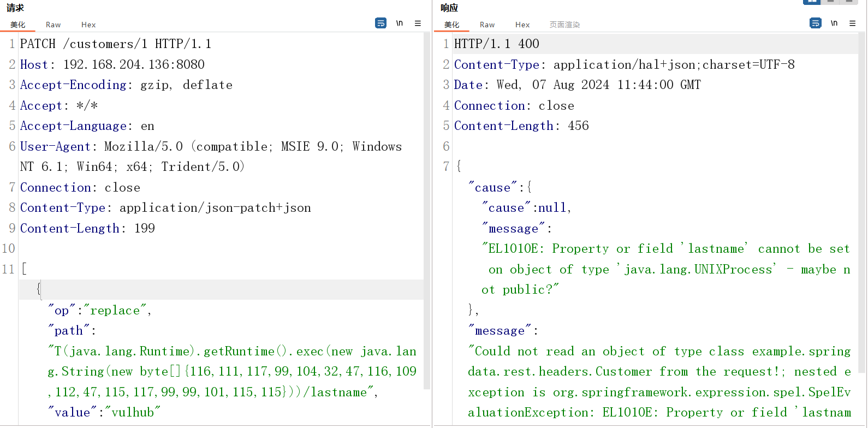868x428 pixels.
Task: Click the 'ot public?' response text
Action: 520,289
